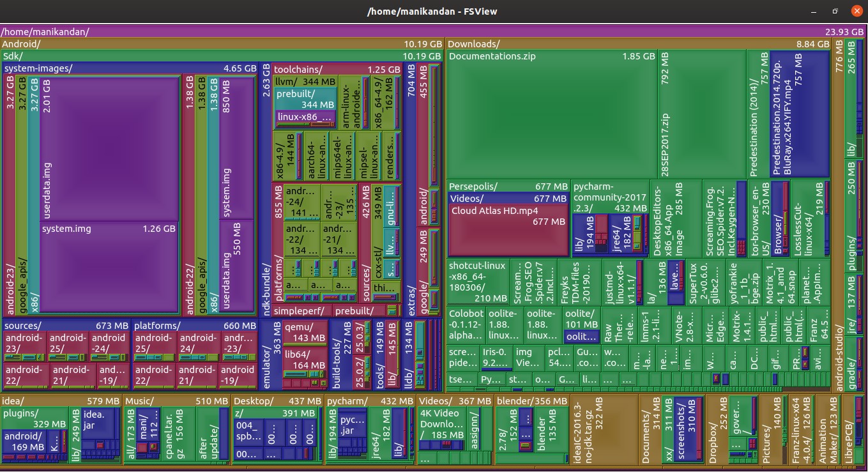Select the z/ 391 MB folder
This screenshot has width=868, height=472.
pyautogui.click(x=277, y=413)
